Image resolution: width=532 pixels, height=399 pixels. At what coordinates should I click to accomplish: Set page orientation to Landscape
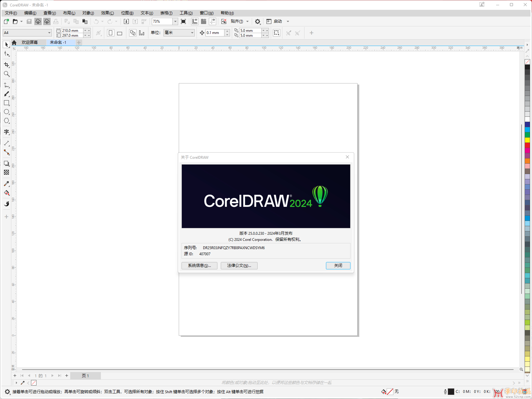click(120, 33)
